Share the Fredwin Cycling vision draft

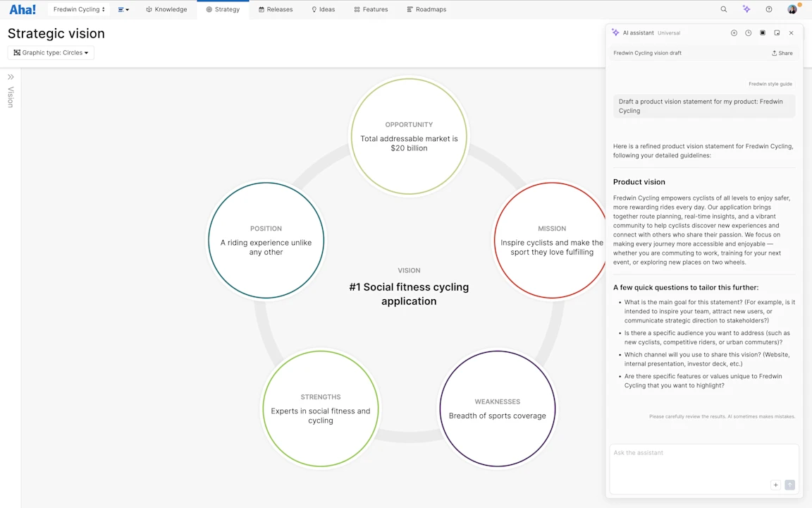[782, 52]
